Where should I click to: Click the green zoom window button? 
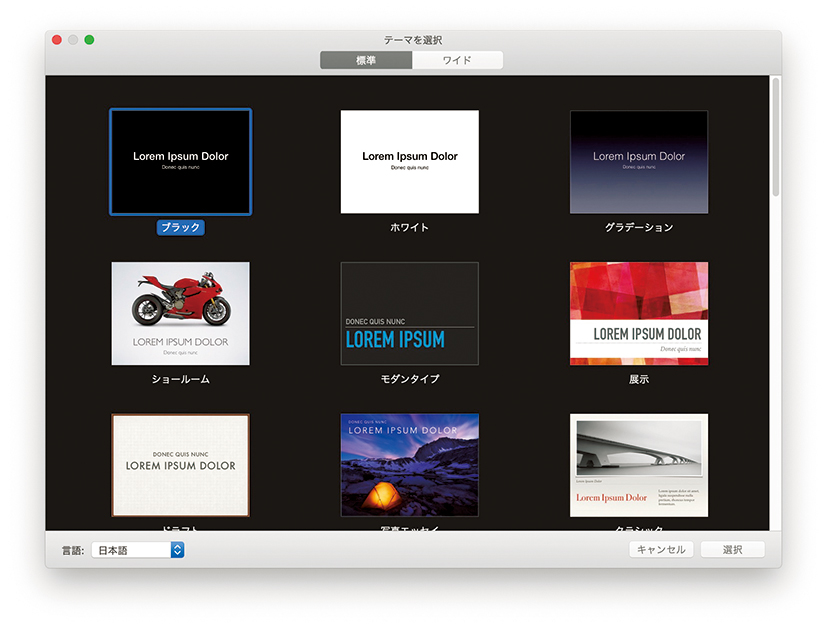[x=89, y=40]
